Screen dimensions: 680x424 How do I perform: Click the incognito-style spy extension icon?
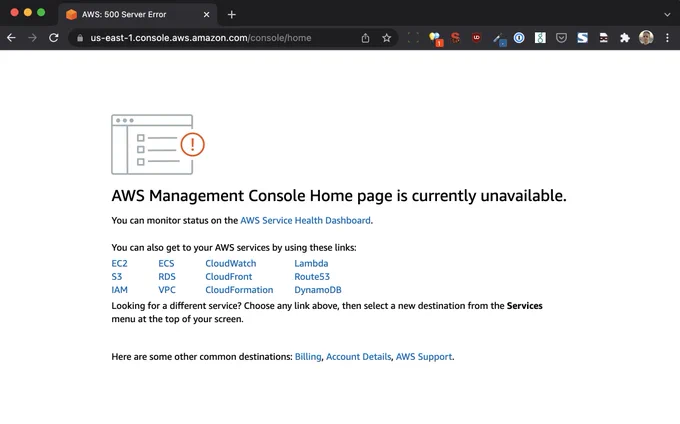603,38
